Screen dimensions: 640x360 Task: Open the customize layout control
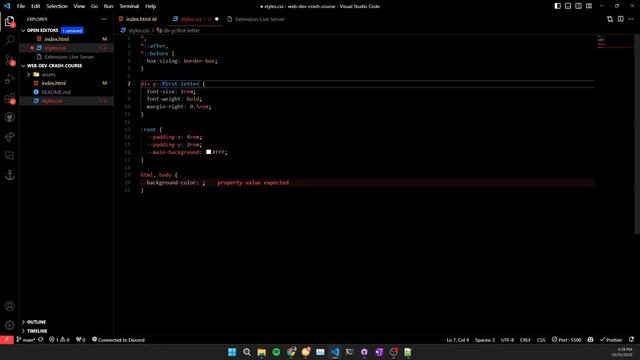click(x=589, y=6)
